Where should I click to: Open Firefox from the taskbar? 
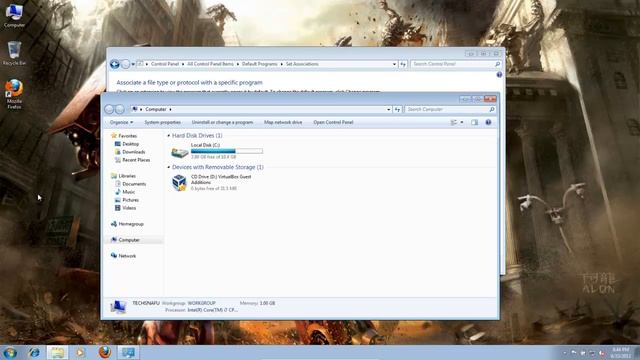point(104,352)
